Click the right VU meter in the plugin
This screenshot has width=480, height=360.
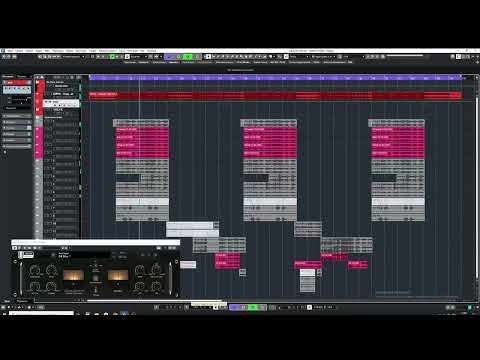coord(118,275)
